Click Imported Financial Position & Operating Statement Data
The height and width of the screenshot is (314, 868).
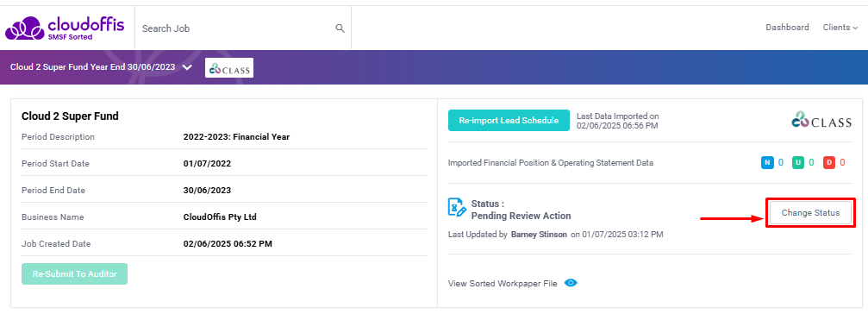[x=550, y=163]
